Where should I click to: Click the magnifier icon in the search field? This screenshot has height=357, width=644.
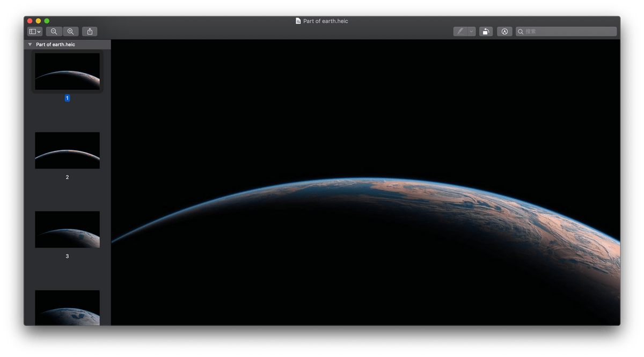click(x=521, y=32)
